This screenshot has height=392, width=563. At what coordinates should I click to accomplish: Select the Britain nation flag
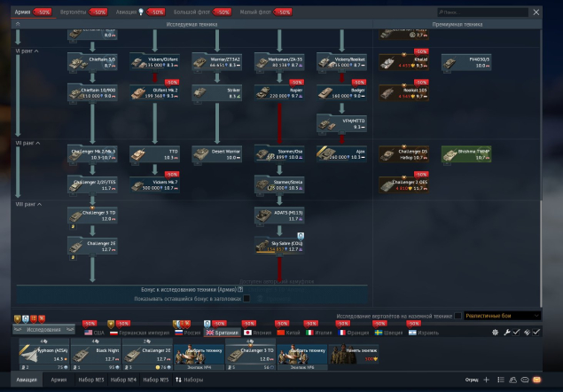220,332
